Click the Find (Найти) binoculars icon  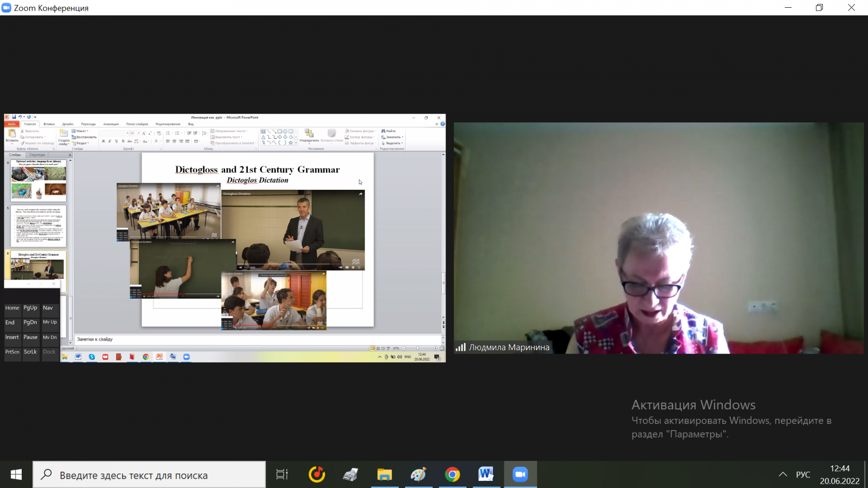click(x=384, y=131)
